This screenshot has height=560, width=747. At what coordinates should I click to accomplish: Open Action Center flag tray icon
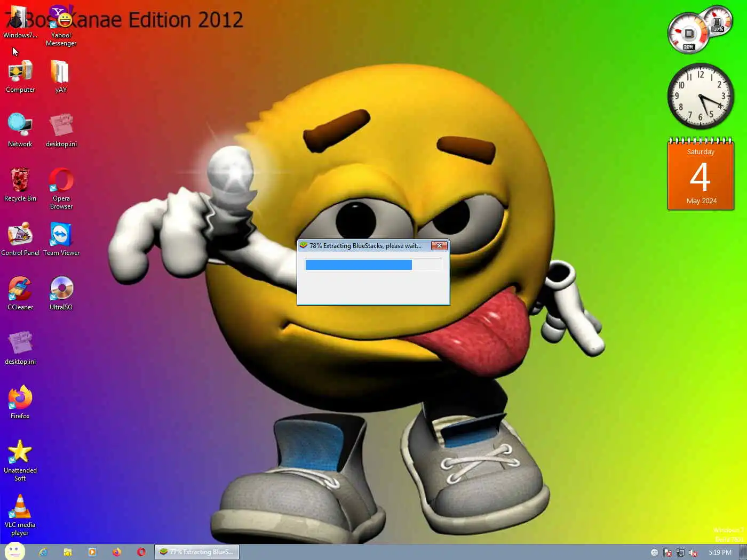pyautogui.click(x=667, y=553)
